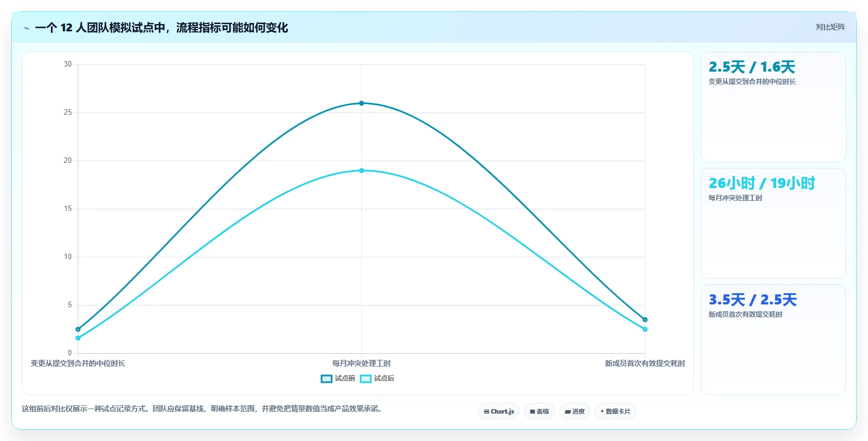
Task: Click 试点前 point for 新成员首次有效提交耗时
Action: pos(645,320)
